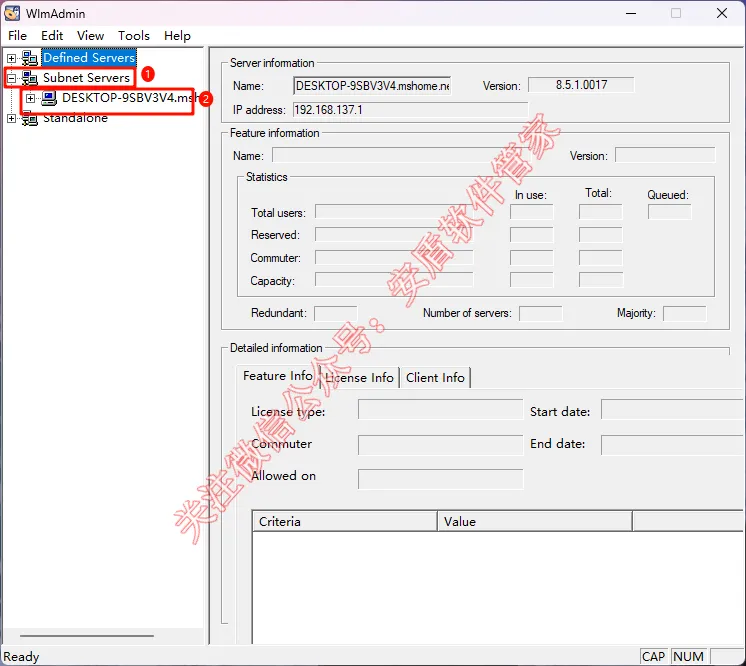The height and width of the screenshot is (666, 746).
Task: Click the server Name field
Action: tap(372, 86)
